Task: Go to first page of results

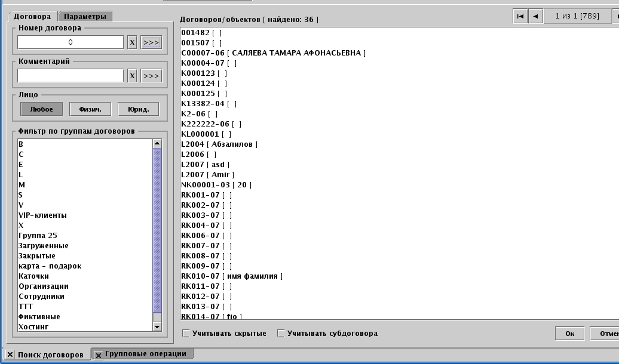Action: tap(520, 16)
